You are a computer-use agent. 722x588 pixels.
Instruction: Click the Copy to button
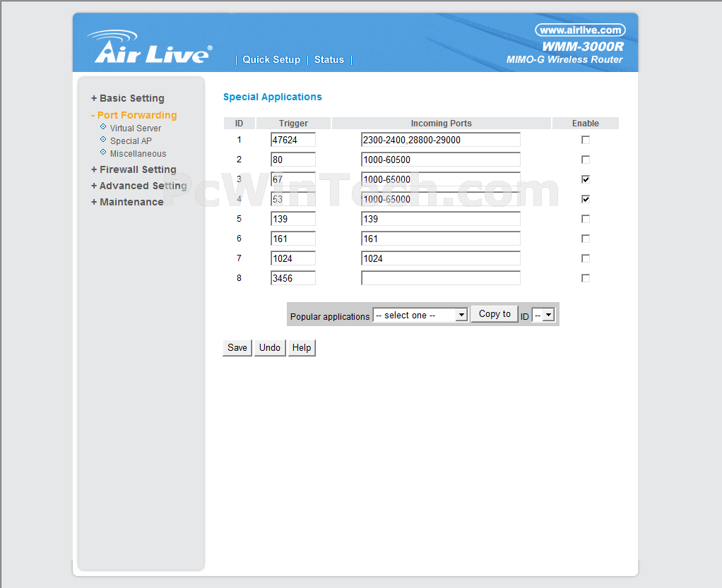(495, 314)
